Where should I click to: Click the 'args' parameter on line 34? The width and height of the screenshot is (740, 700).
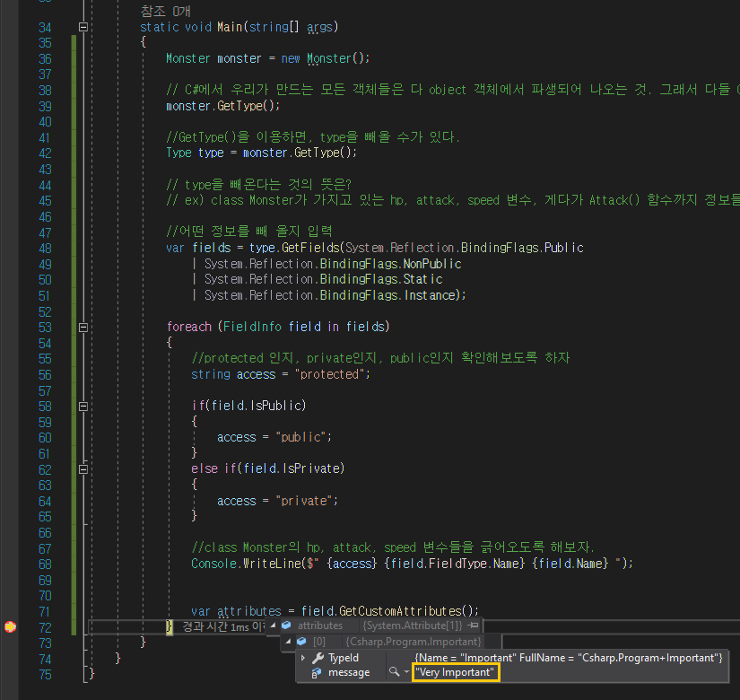click(x=319, y=28)
